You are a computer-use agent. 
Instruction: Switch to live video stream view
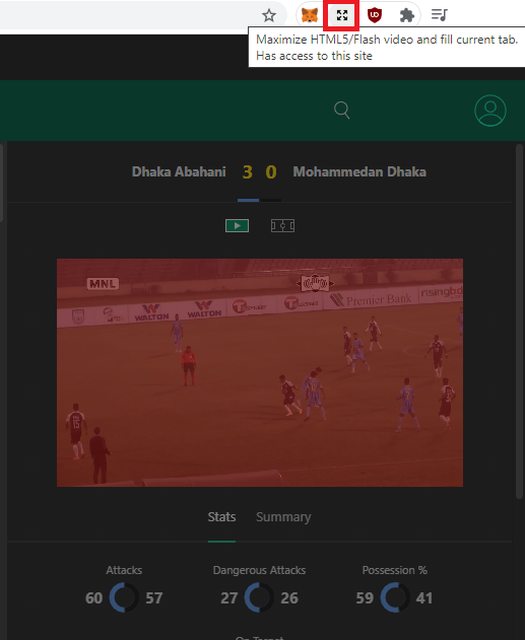pyautogui.click(x=237, y=226)
